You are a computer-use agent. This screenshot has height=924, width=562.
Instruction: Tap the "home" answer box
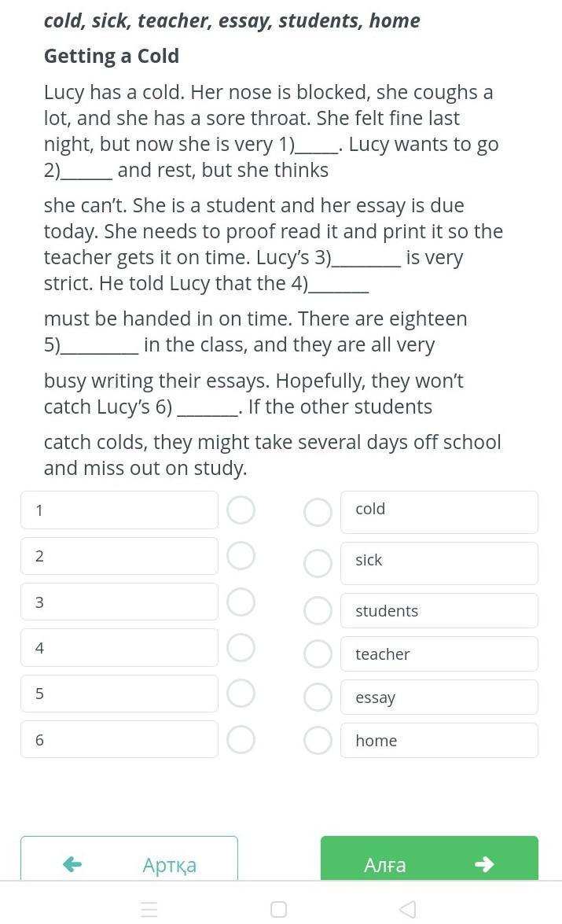point(439,740)
